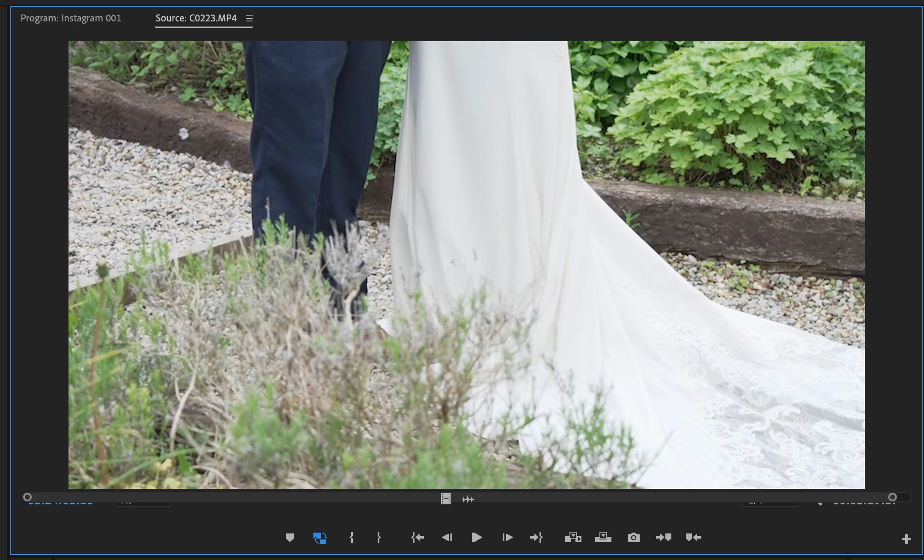Play the source clip

pos(477,537)
